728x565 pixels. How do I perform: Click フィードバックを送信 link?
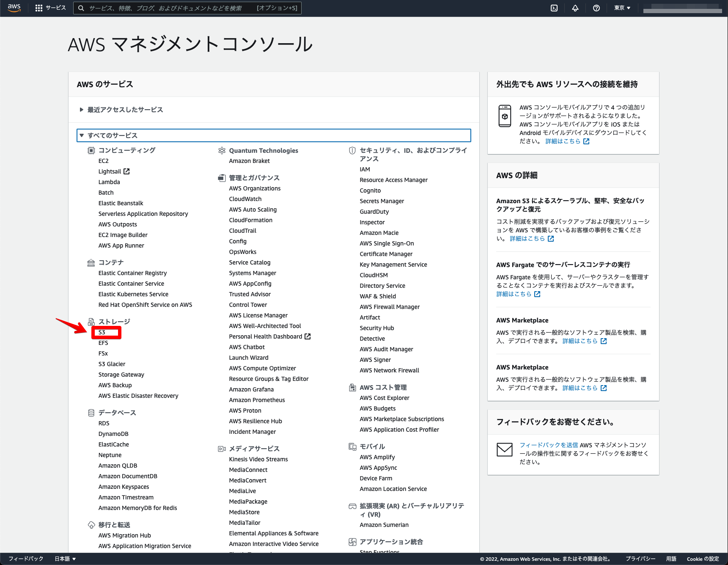549,445
